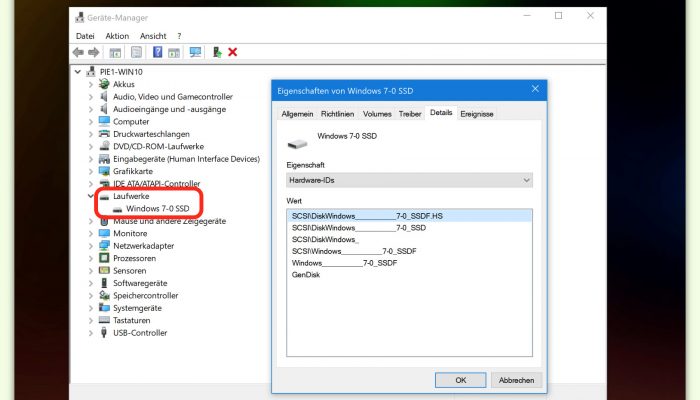The height and width of the screenshot is (400, 700).
Task: Click the Grafikkarte display adapter icon
Action: [x=104, y=171]
